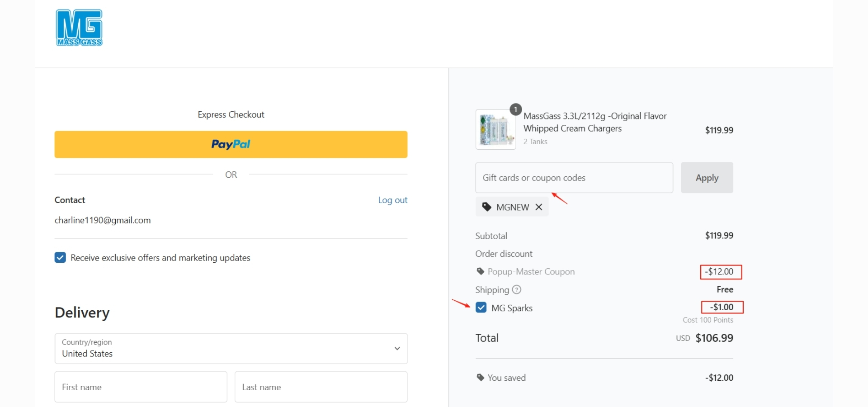The width and height of the screenshot is (868, 407).
Task: Show shipping info help icon
Action: click(x=517, y=289)
